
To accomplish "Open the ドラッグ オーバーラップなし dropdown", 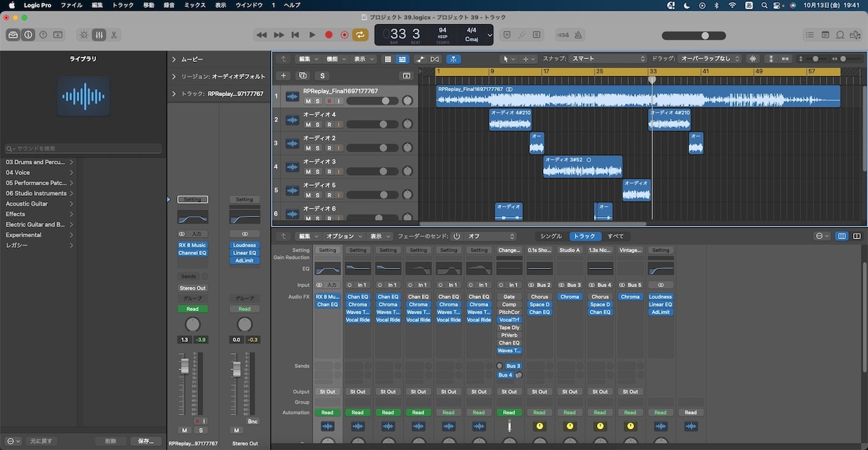I will click(x=709, y=59).
